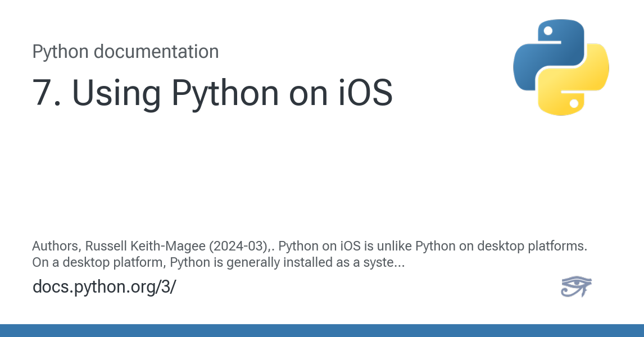644x337 pixels.
Task: Click the Eye of Horus icon
Action: pyautogui.click(x=576, y=286)
